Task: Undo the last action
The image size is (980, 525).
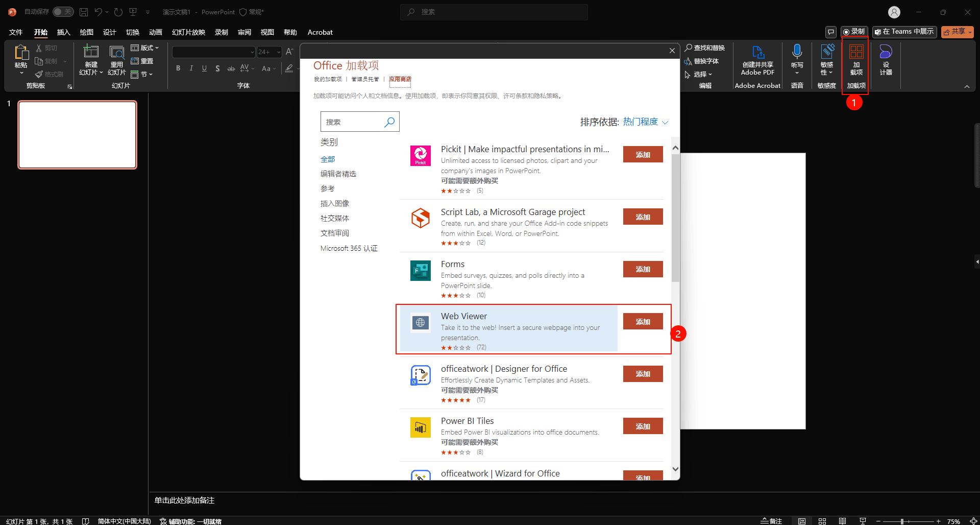Action: (99, 12)
